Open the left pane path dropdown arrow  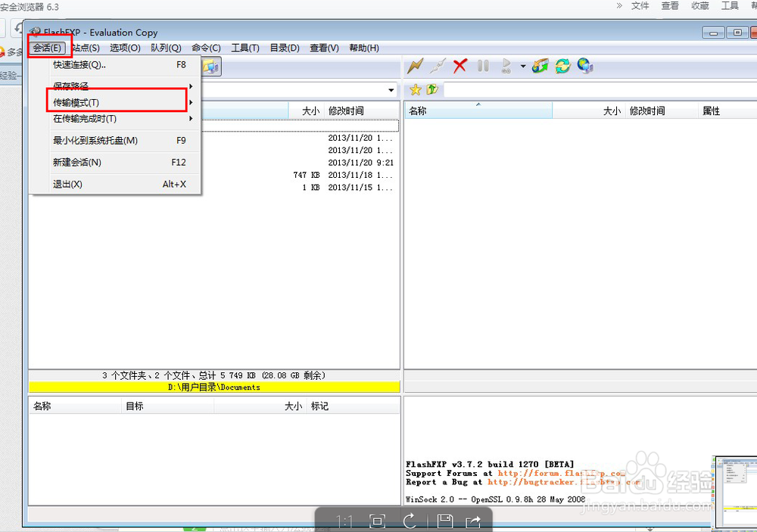391,90
